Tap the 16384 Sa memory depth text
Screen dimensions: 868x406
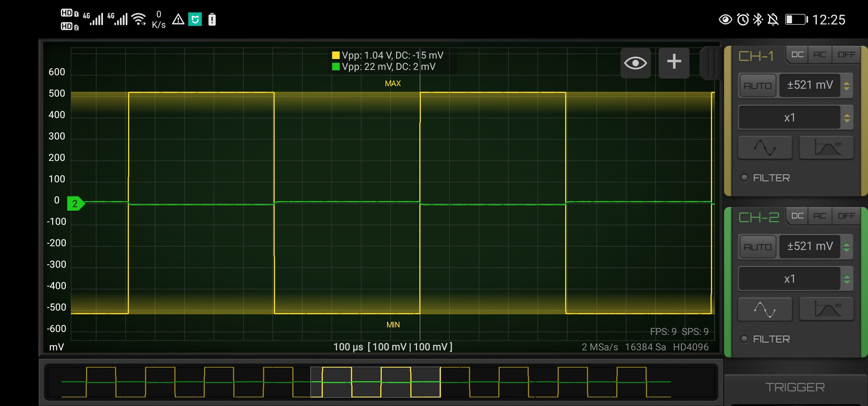click(x=645, y=347)
